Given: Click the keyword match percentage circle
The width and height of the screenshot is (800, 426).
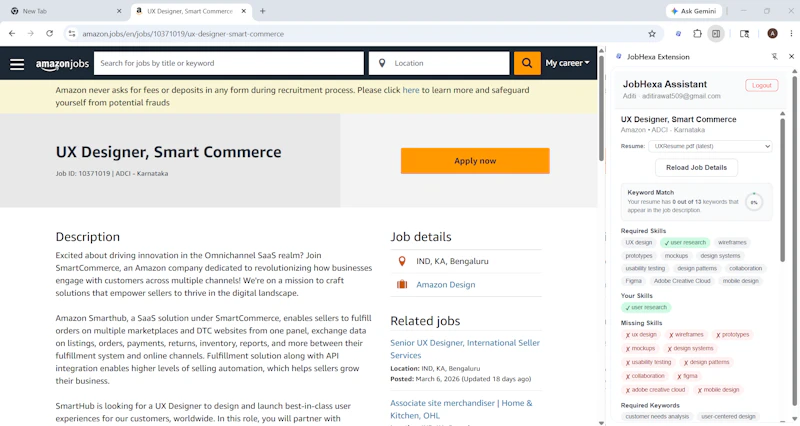Looking at the screenshot, I should (x=754, y=202).
